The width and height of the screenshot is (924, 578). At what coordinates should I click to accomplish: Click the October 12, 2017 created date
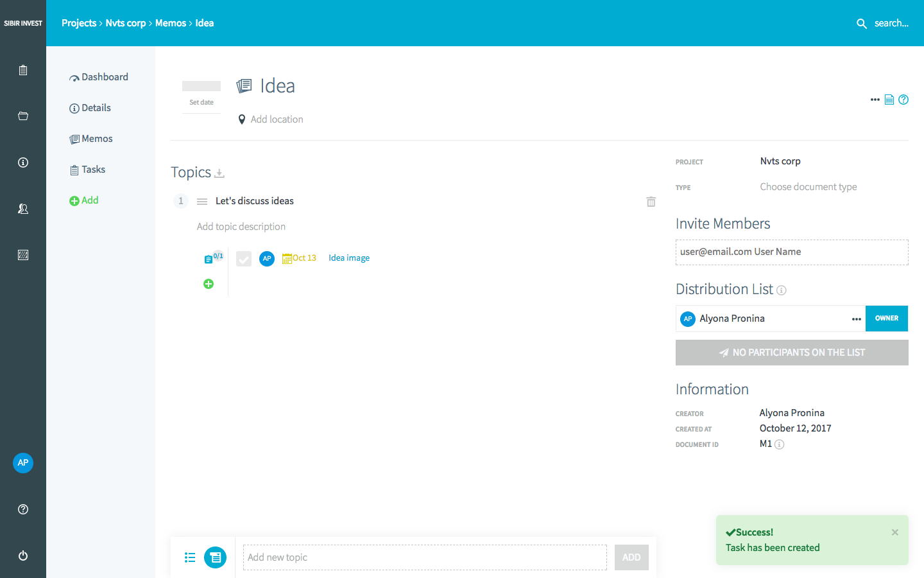coord(796,428)
